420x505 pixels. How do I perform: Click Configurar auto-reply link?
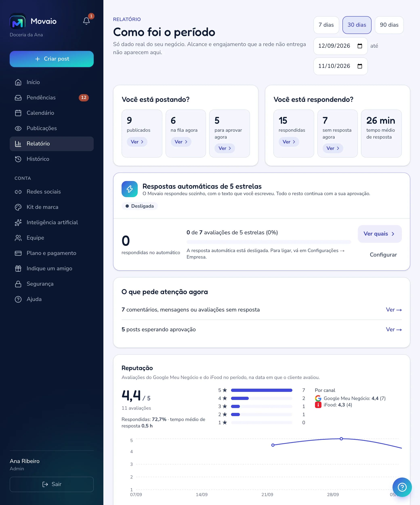pos(383,255)
